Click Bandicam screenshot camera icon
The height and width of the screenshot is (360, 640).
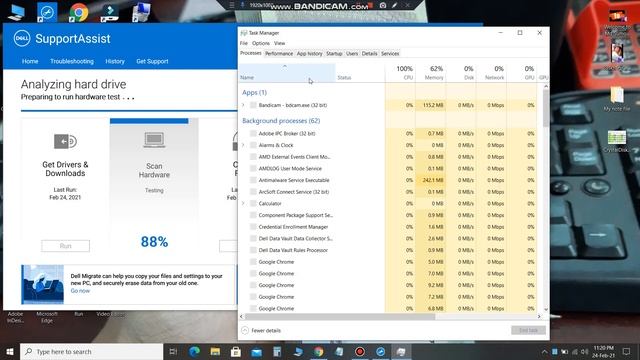tap(383, 5)
